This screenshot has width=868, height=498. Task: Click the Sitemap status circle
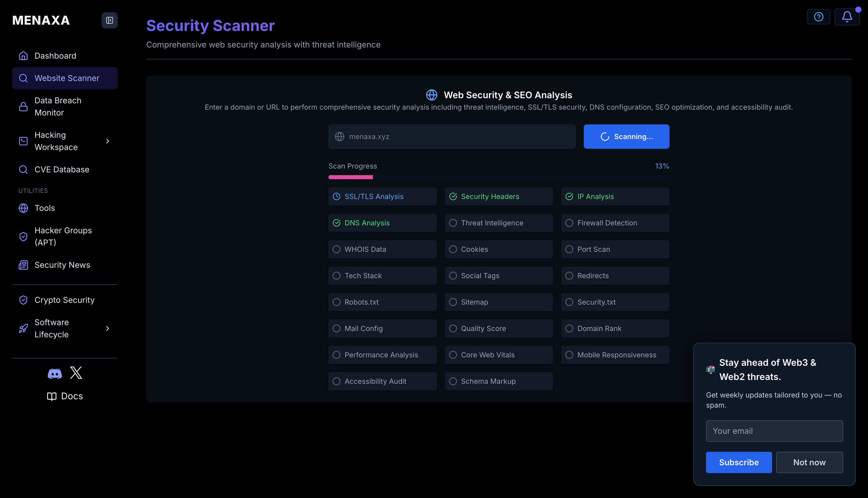point(453,302)
